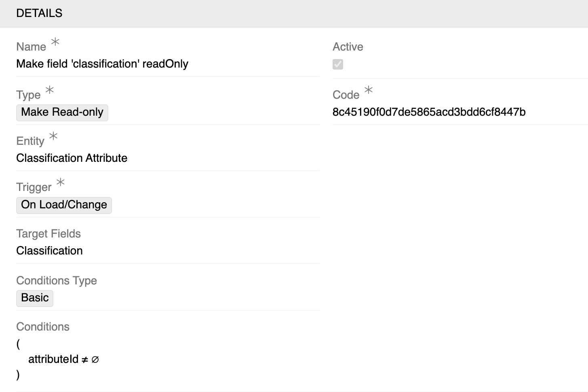Click the Name field label
The height and width of the screenshot is (392, 588).
pos(31,47)
